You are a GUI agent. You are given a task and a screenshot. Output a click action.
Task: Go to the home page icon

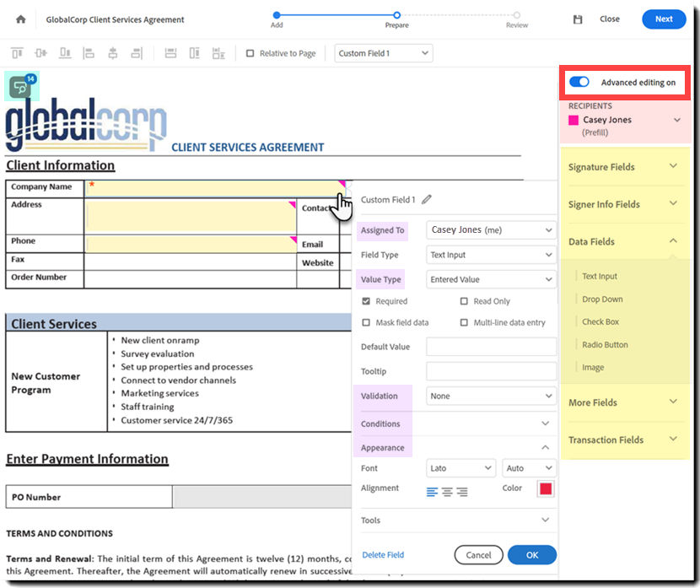click(x=20, y=19)
